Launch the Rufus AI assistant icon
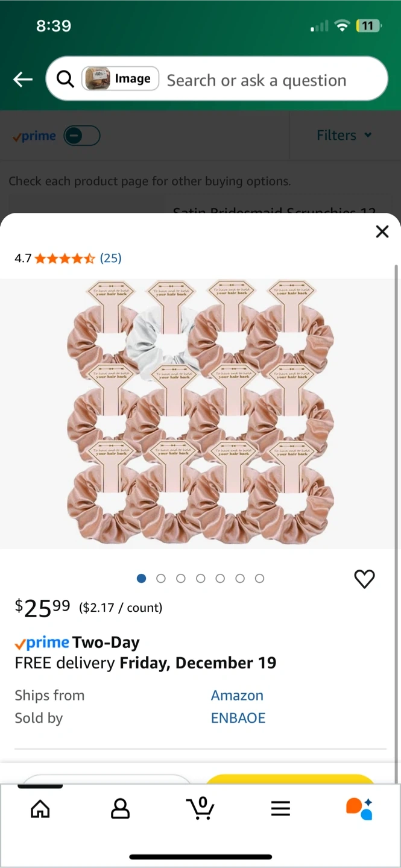Screen dimensions: 401x868 [x=359, y=808]
